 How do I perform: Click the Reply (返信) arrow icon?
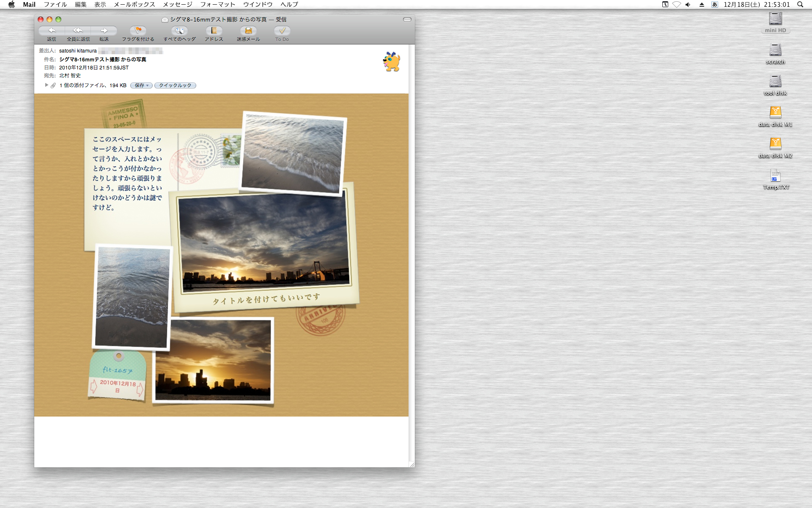[x=52, y=30]
